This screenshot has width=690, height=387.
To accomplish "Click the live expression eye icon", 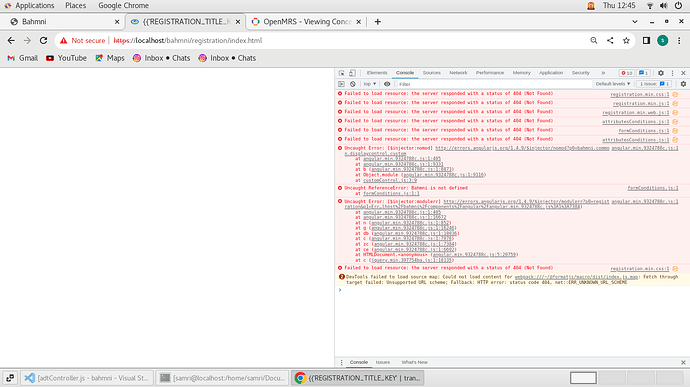I will 387,84.
